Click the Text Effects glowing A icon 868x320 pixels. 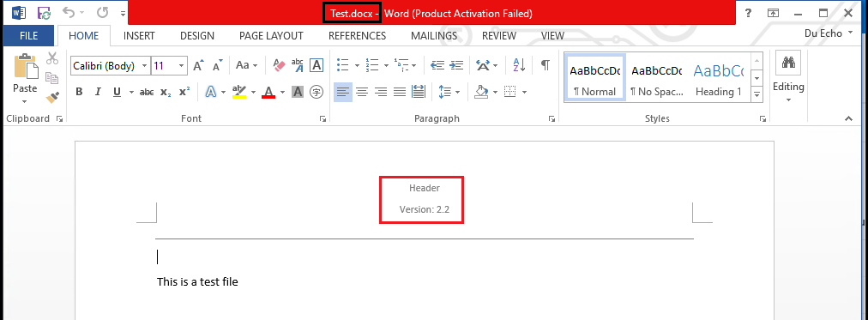coord(210,92)
